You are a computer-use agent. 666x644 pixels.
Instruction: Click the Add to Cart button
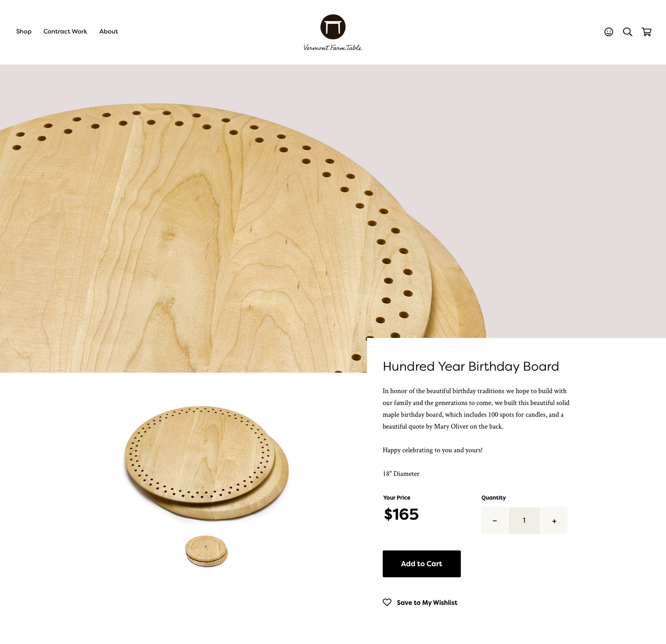click(x=422, y=564)
